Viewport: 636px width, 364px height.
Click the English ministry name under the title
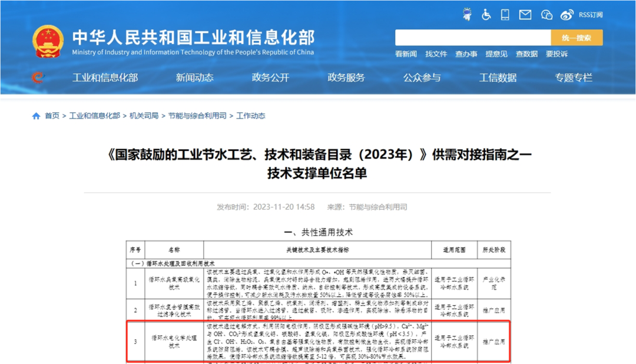[193, 52]
